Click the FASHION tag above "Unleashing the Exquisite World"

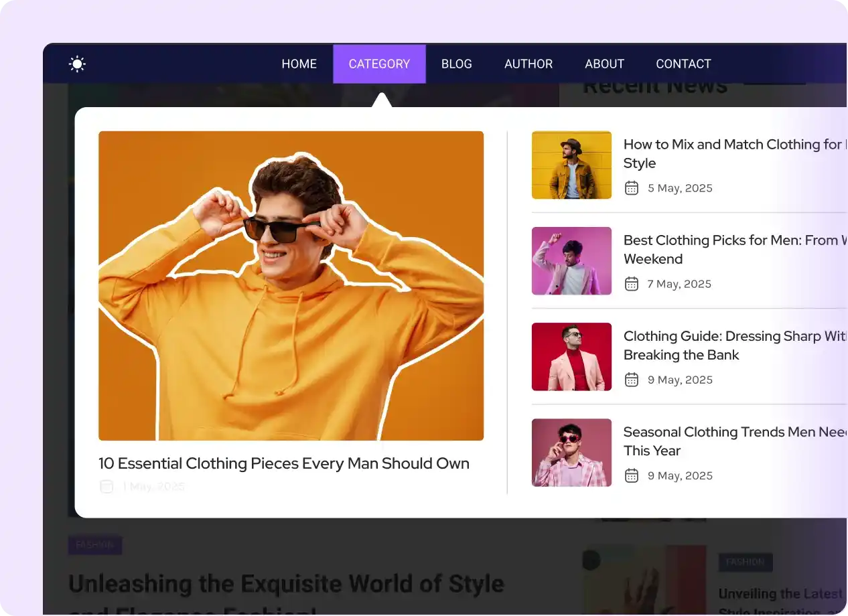point(94,545)
